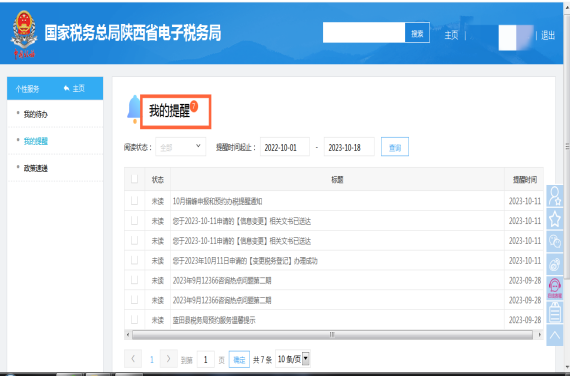Click the end date field 2023-10-18

[349, 147]
